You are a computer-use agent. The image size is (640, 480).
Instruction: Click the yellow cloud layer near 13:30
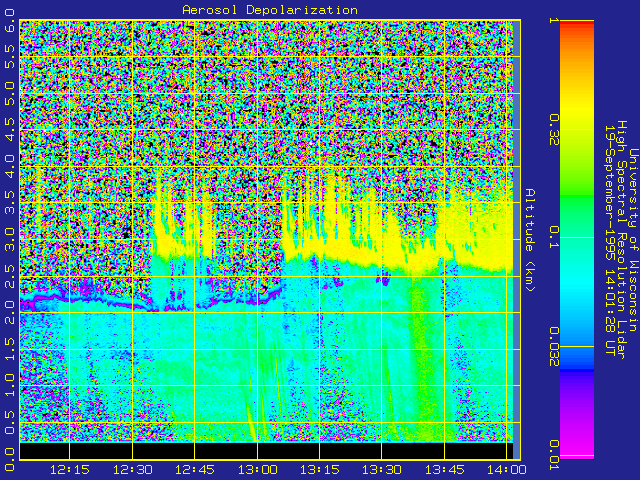coord(384,255)
